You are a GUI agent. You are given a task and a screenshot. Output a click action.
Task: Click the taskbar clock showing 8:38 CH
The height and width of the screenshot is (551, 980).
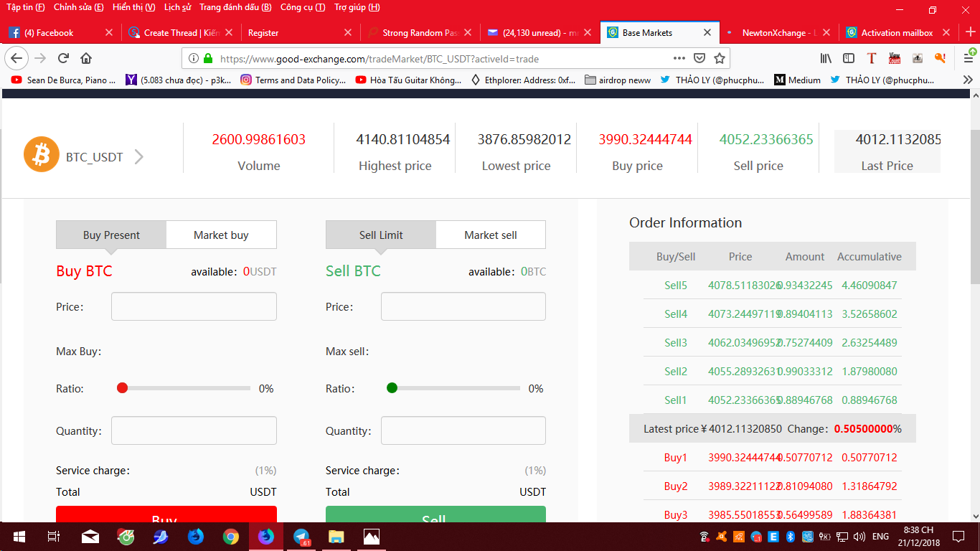click(x=918, y=537)
